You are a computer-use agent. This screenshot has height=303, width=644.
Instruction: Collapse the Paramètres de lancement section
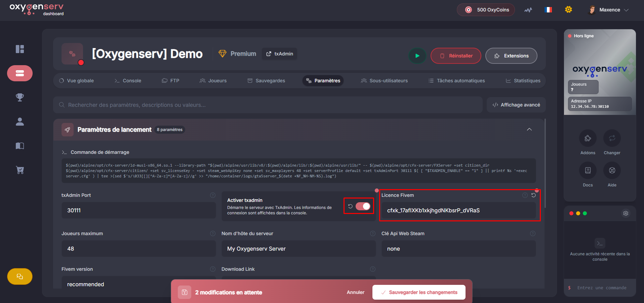click(529, 130)
